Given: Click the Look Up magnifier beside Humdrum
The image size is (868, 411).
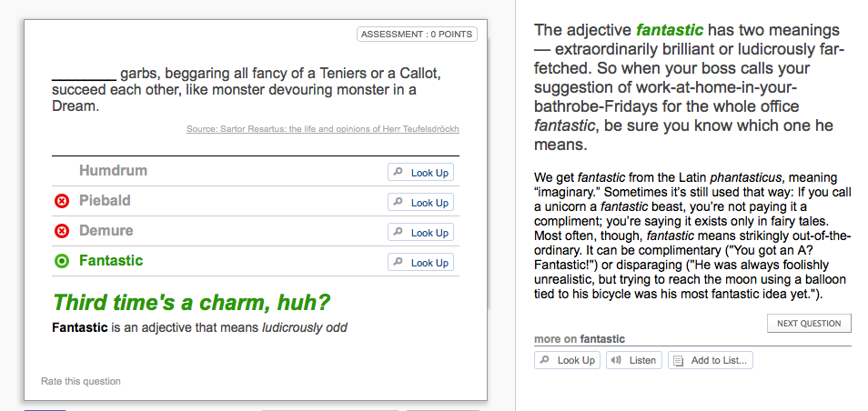Looking at the screenshot, I should coord(398,172).
